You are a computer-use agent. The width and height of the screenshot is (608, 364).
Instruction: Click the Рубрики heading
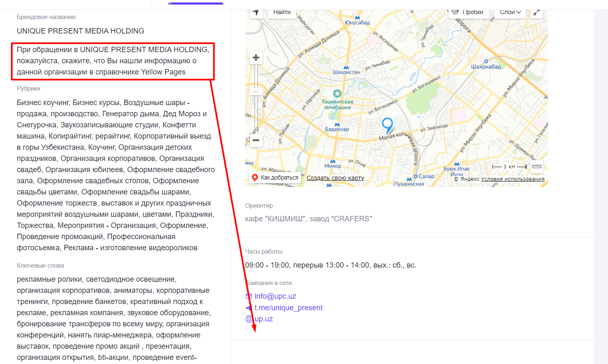tap(29, 89)
